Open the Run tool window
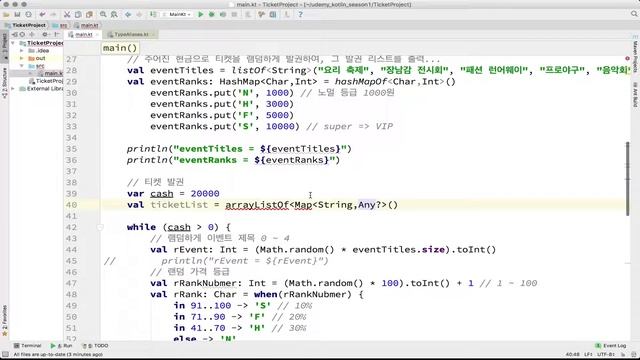This screenshot has width=640, height=360. tap(61, 346)
